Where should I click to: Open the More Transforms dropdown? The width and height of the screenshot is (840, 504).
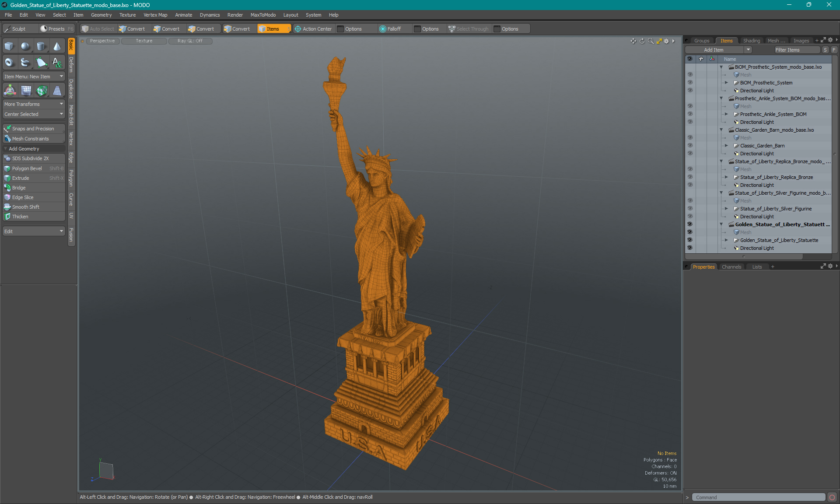click(34, 104)
